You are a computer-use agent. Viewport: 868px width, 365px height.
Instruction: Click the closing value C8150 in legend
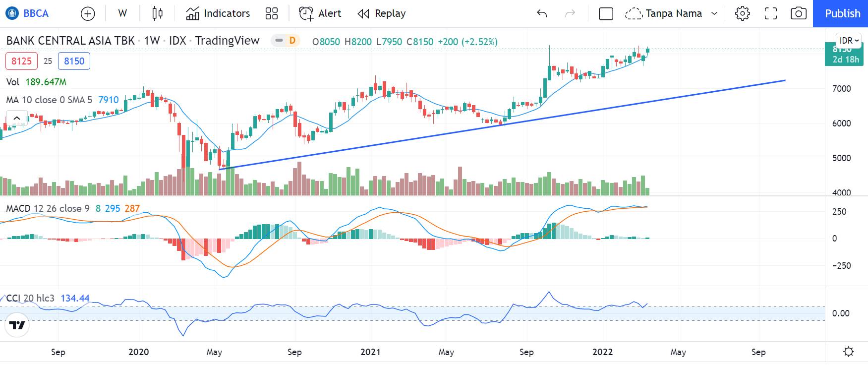[x=420, y=42]
